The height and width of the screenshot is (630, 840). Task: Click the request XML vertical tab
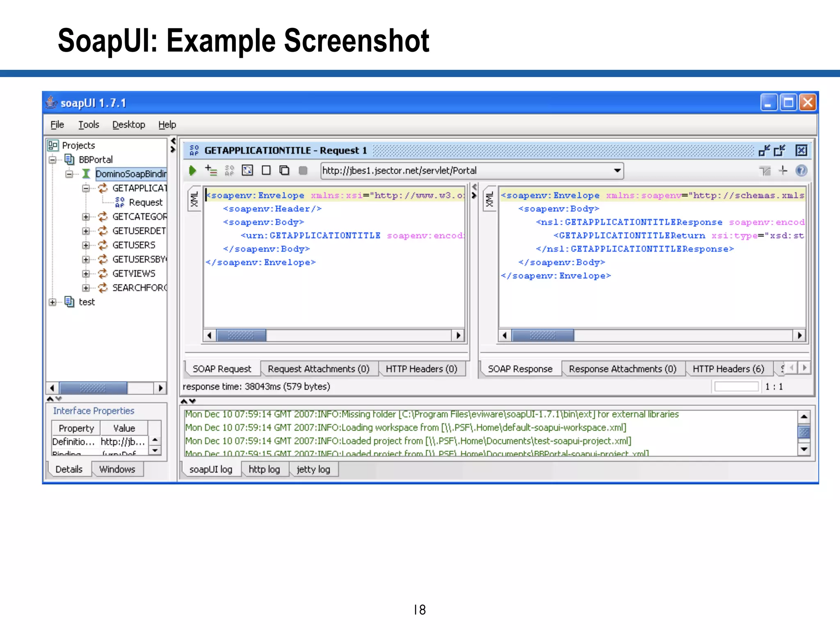[194, 199]
